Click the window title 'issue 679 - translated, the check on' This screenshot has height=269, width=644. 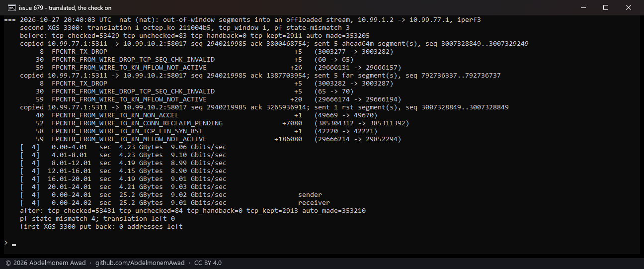pyautogui.click(x=65, y=8)
